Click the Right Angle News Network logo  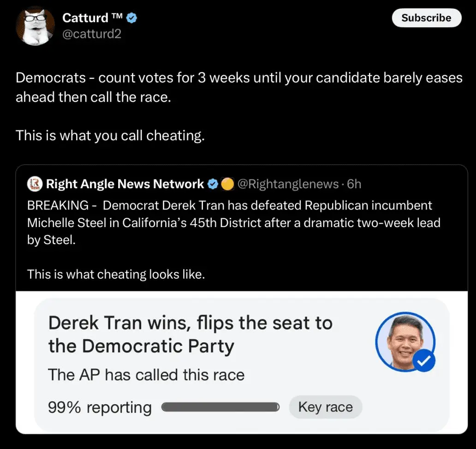tap(35, 184)
